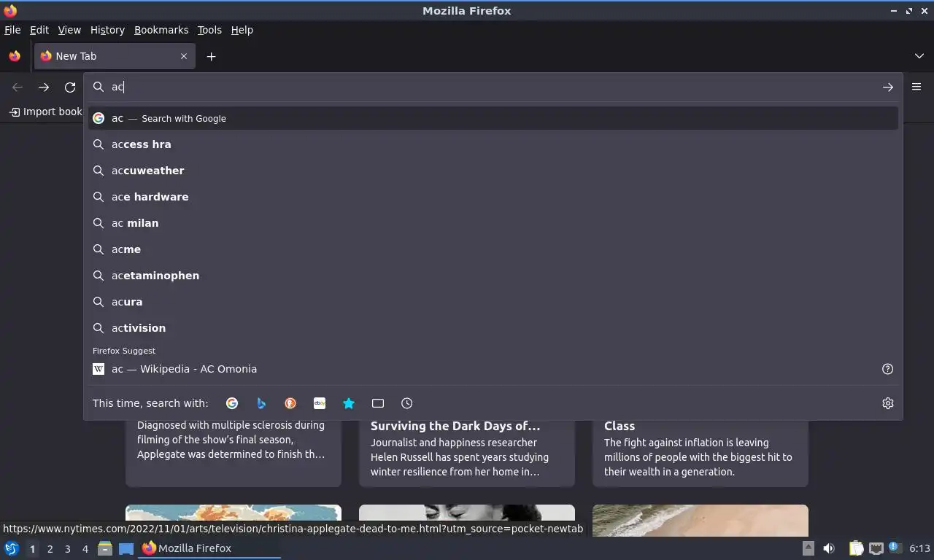
Task: Search bookmarks using the star icon
Action: 349,403
